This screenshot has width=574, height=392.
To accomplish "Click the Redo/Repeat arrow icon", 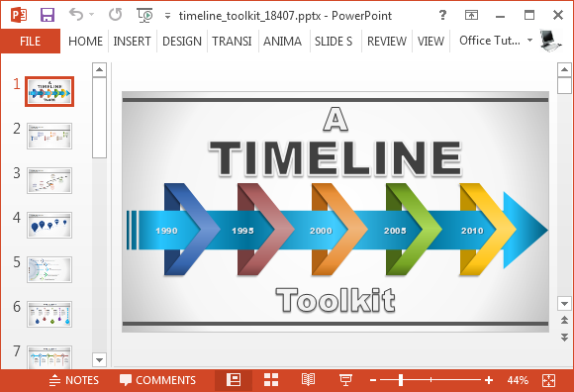I will pos(116,15).
